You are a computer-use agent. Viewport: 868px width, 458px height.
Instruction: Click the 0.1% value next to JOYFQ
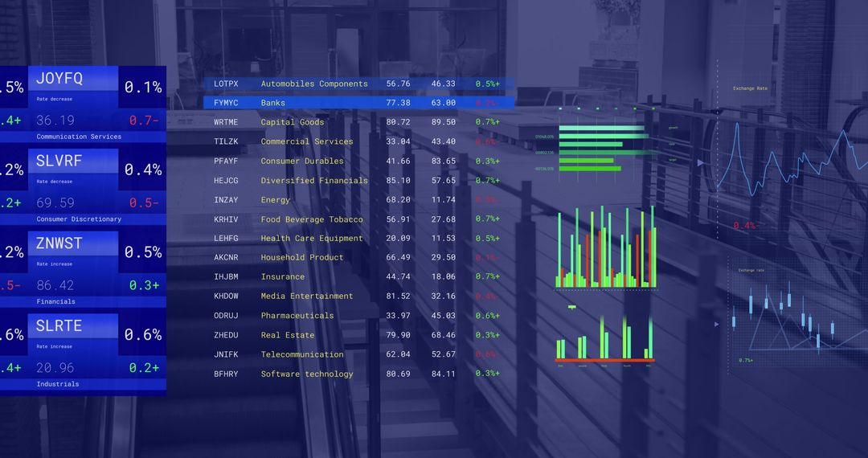[143, 87]
